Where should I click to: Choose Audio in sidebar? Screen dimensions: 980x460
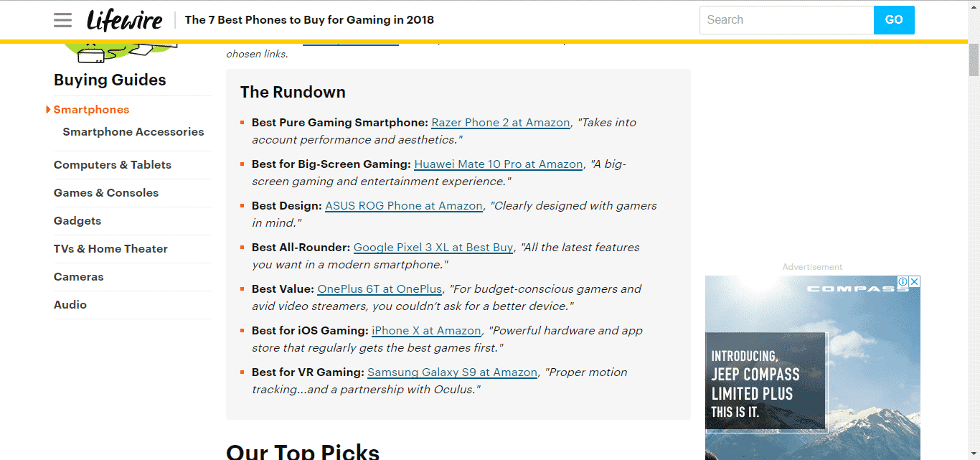[x=70, y=305]
